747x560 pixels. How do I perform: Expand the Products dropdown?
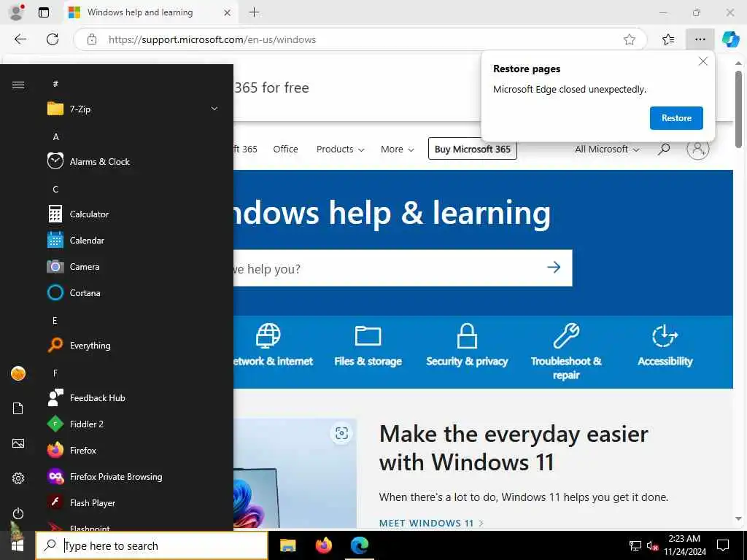coord(340,149)
